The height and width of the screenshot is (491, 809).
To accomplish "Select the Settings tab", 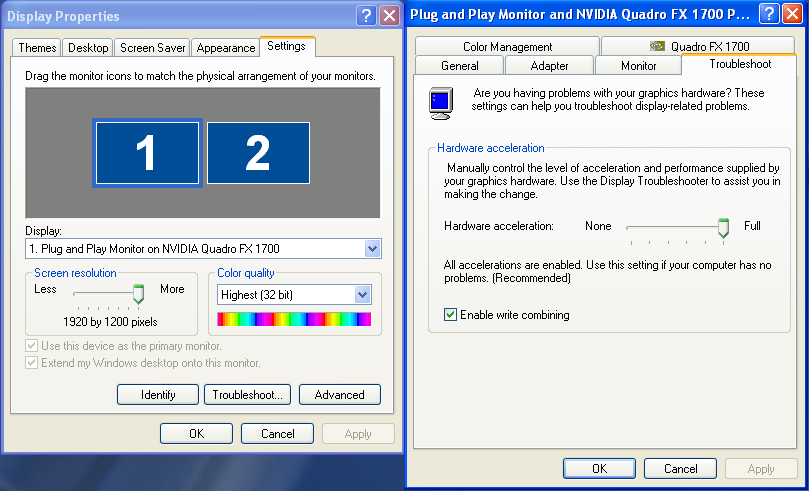I will point(287,46).
